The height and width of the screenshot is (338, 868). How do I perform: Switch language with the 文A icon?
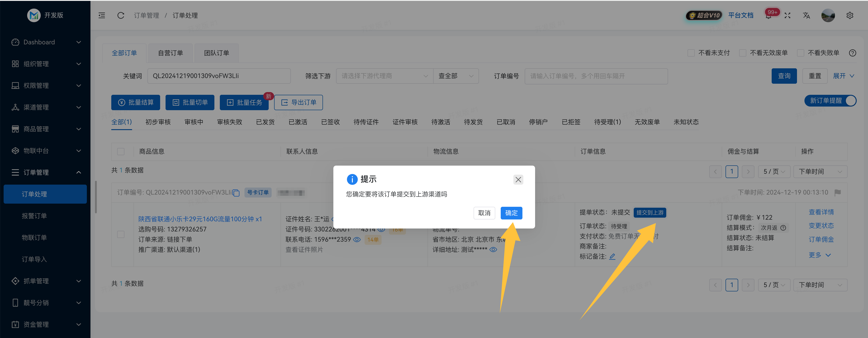[x=806, y=15]
